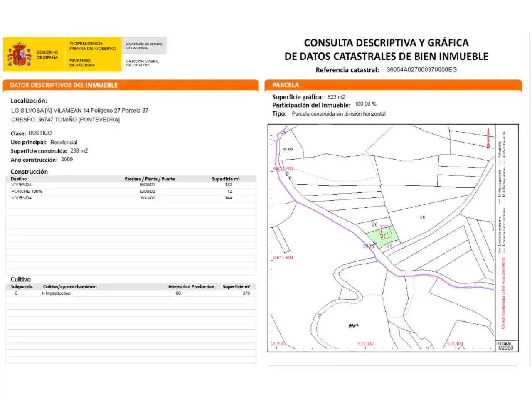
Task: Click the 'Referencia catastral:' label
Action: pyautogui.click(x=347, y=70)
